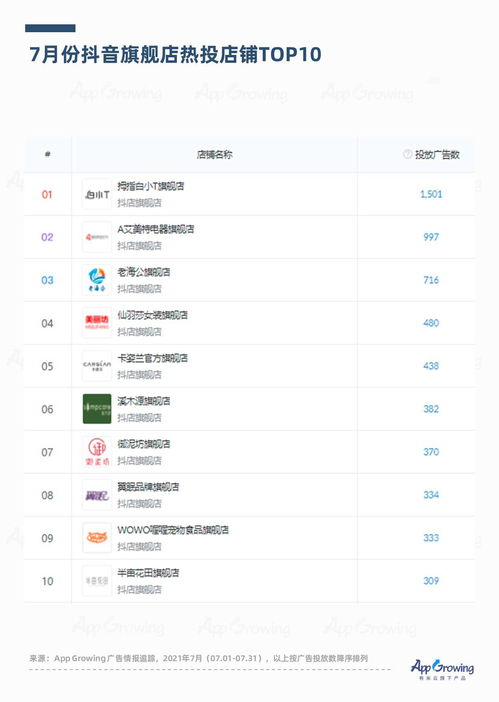Viewport: 499px width, 702px height.
Task: Open the 御泥坊 red circular logo
Action: click(97, 452)
